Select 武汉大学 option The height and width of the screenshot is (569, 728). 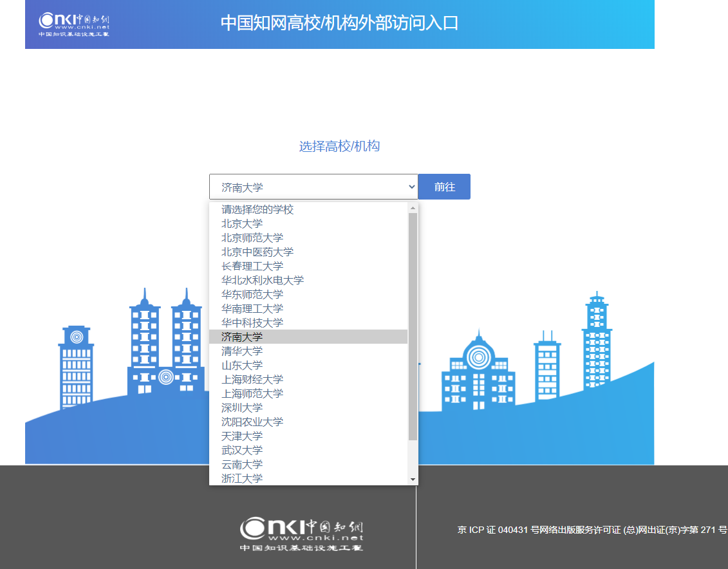tap(242, 450)
